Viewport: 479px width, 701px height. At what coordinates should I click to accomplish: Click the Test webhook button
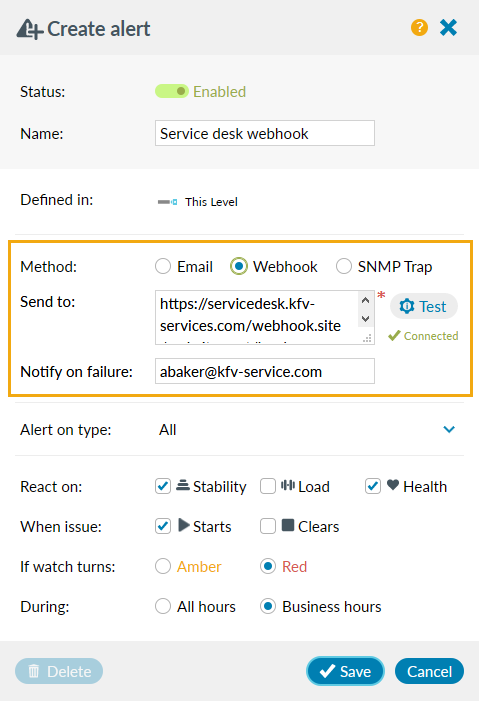coord(424,306)
